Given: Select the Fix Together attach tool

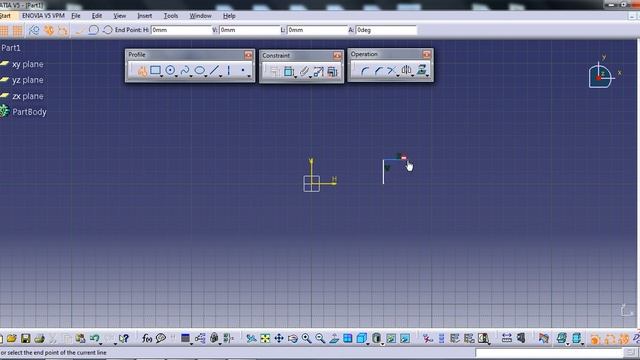Looking at the screenshot, I should [x=304, y=71].
